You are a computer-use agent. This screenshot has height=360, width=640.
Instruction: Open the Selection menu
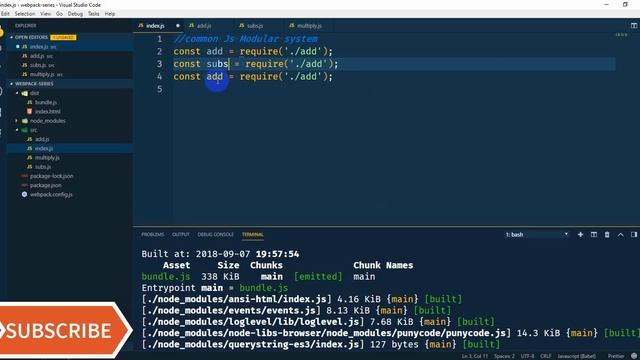tap(25, 14)
